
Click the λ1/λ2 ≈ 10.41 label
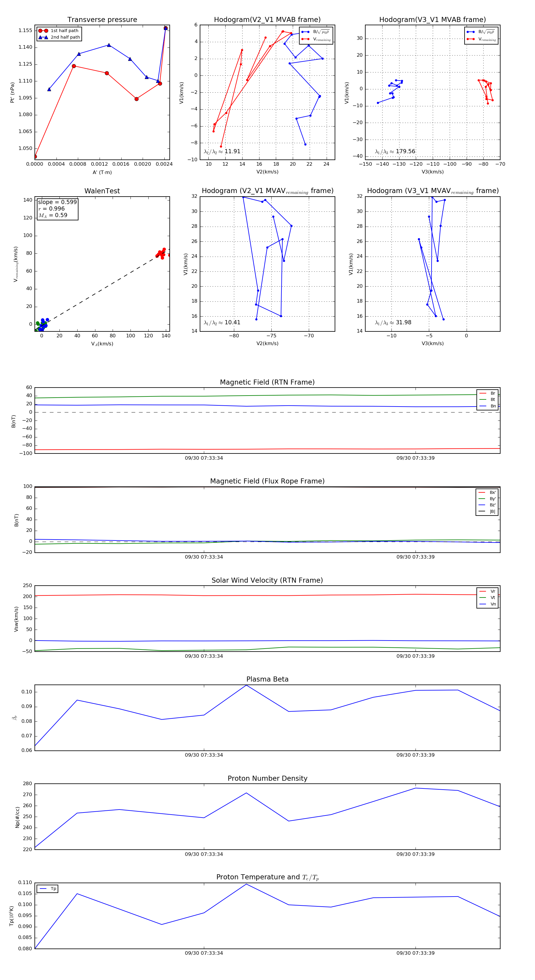point(222,323)
